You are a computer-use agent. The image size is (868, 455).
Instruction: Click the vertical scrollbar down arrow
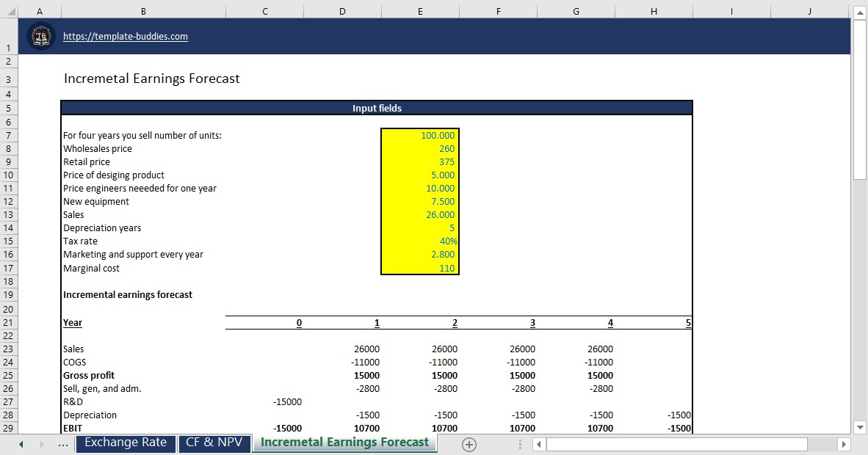click(859, 428)
